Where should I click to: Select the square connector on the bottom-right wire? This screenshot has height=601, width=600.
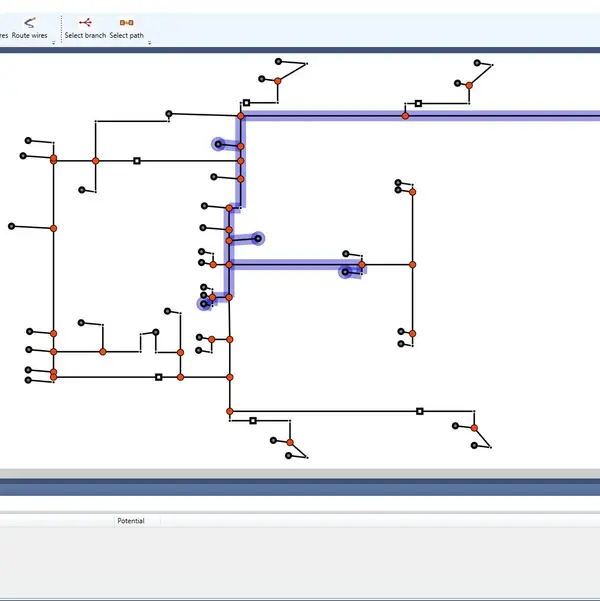(x=419, y=411)
